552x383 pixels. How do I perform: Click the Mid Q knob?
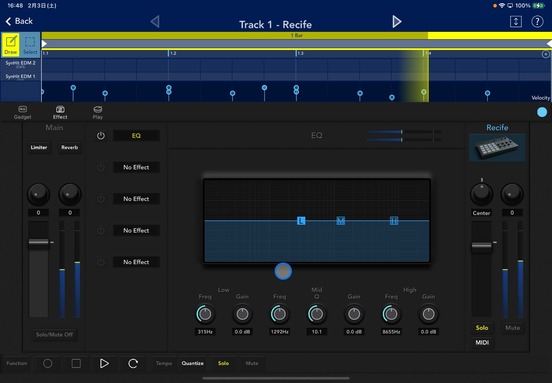316,314
